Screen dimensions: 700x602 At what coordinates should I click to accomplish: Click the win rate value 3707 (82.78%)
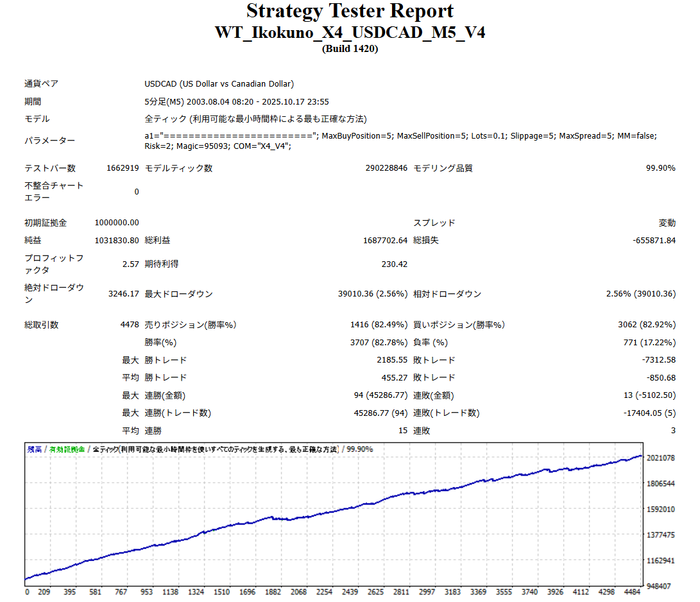(379, 343)
